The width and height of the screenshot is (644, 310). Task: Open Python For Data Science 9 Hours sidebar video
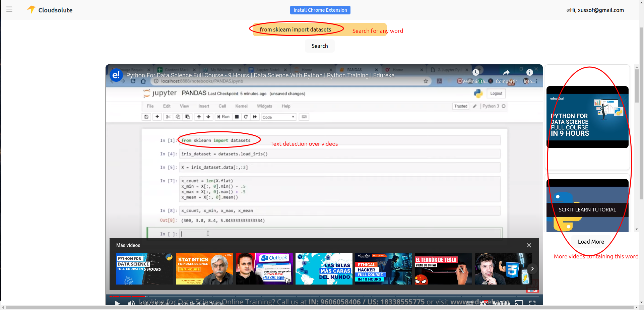pyautogui.click(x=587, y=117)
